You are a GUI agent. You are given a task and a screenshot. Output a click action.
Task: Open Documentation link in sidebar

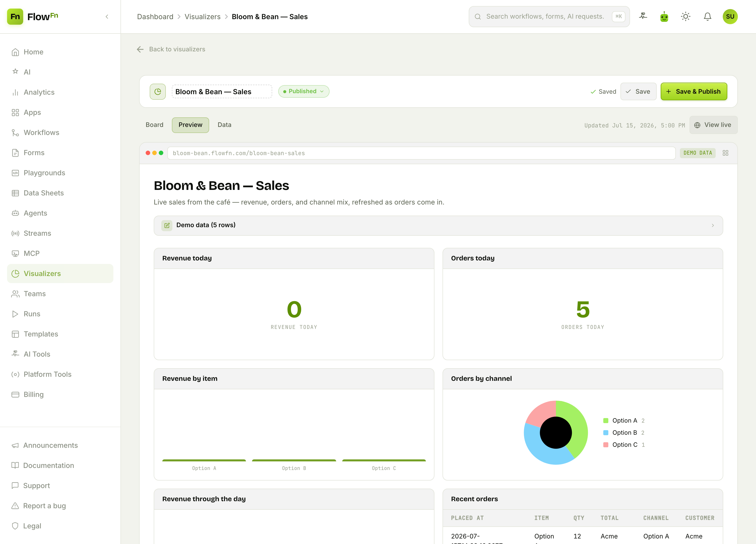pyautogui.click(x=60, y=465)
